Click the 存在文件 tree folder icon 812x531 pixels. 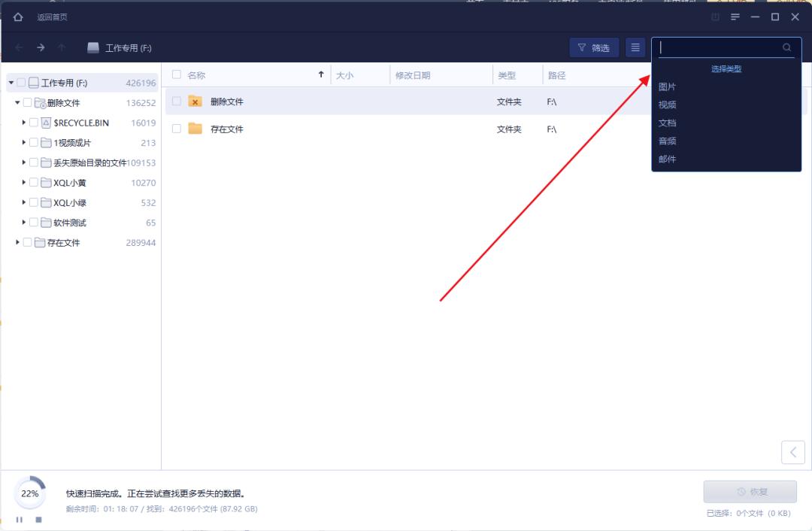tap(40, 242)
